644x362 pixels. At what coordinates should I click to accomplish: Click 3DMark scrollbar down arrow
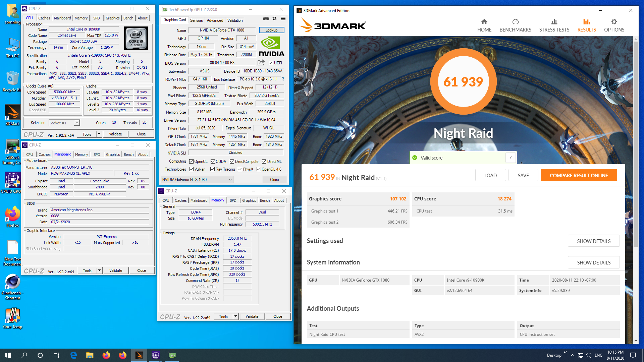tap(636, 341)
